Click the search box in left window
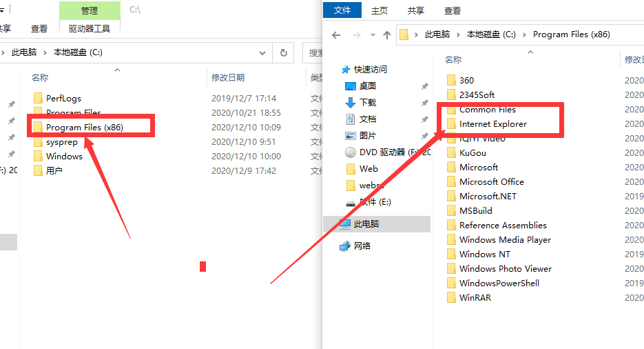Viewport: 644px width, 349px height. point(314,52)
